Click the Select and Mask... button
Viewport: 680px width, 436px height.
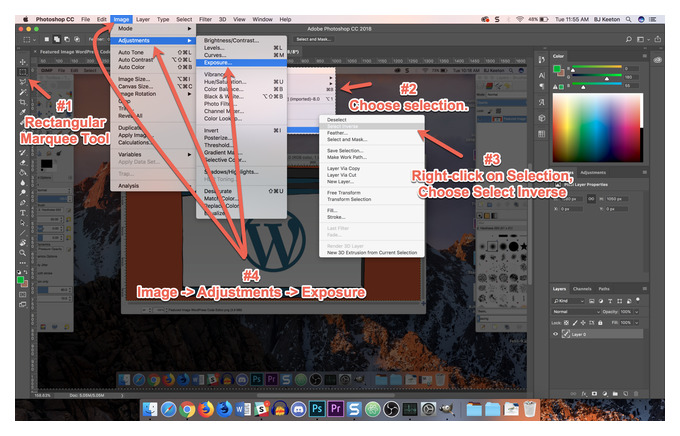[x=313, y=39]
